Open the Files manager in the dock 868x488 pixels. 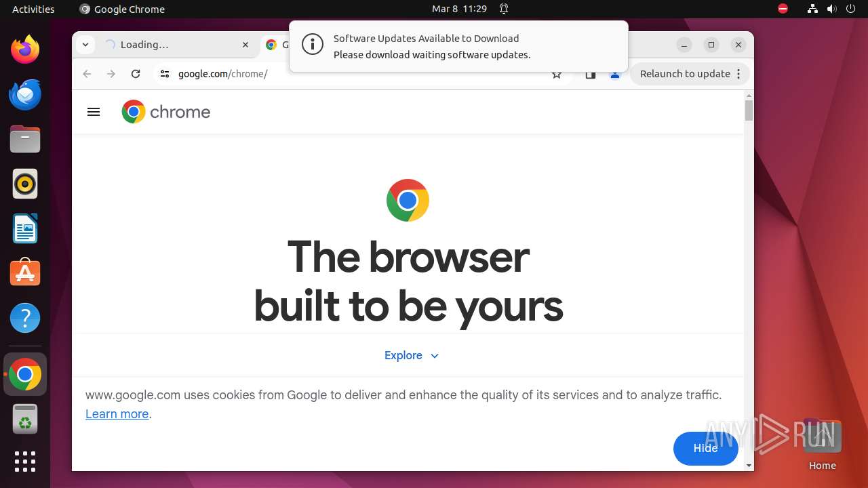tap(25, 139)
